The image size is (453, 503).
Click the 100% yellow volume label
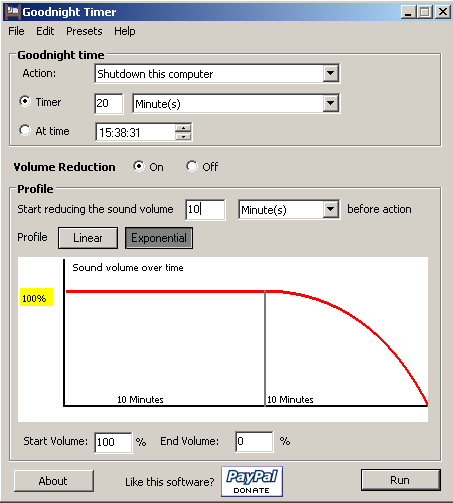click(x=36, y=297)
